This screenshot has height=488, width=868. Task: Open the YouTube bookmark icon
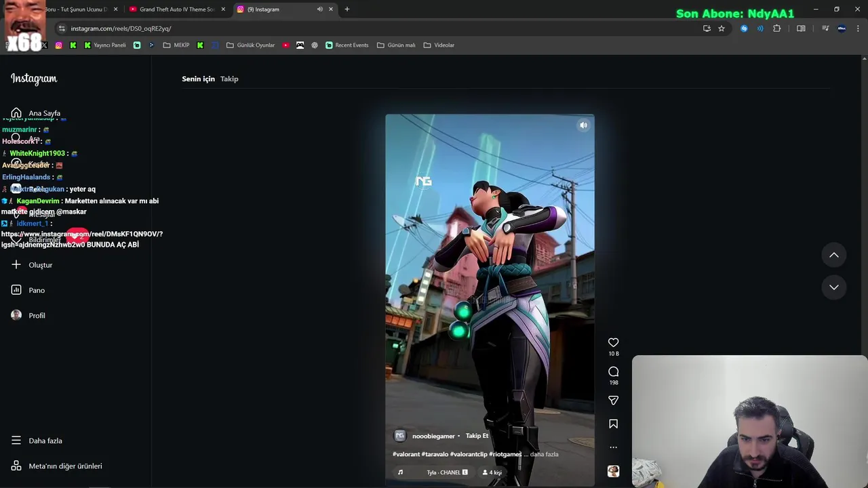(x=285, y=45)
